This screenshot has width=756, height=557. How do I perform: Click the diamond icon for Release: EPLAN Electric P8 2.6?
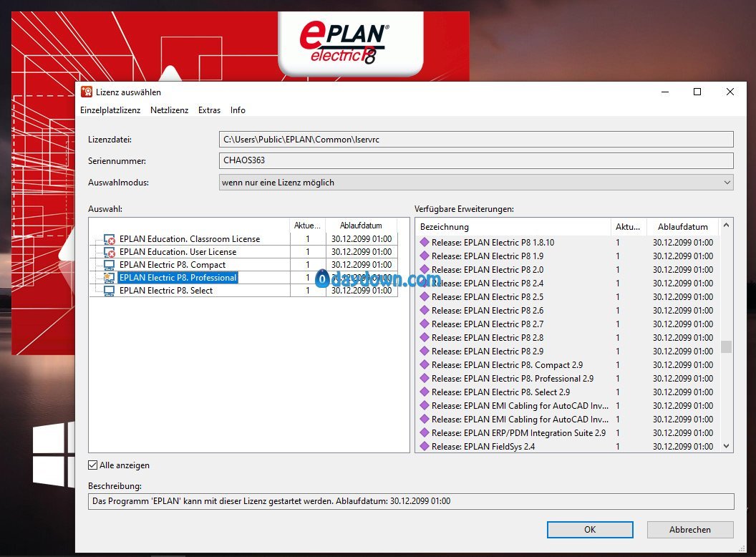pos(425,310)
